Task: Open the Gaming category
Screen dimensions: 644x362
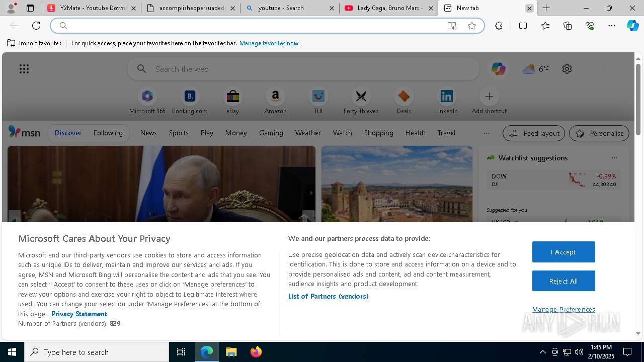Action: coord(271,133)
